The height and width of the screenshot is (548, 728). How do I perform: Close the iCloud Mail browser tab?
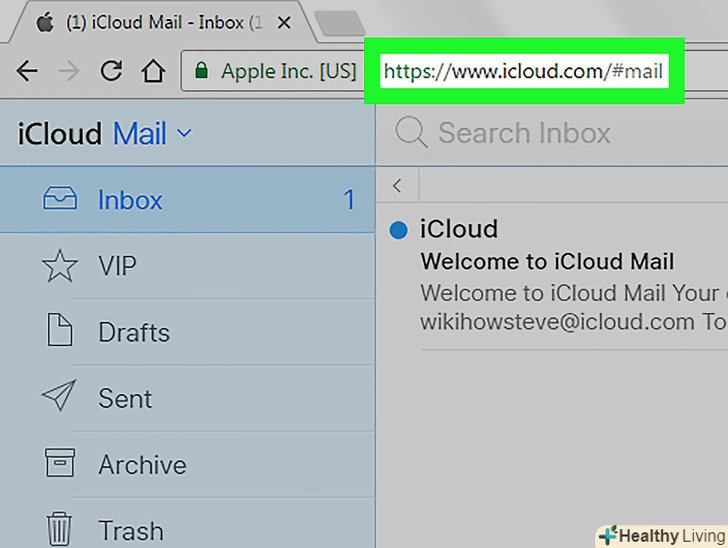click(x=284, y=22)
